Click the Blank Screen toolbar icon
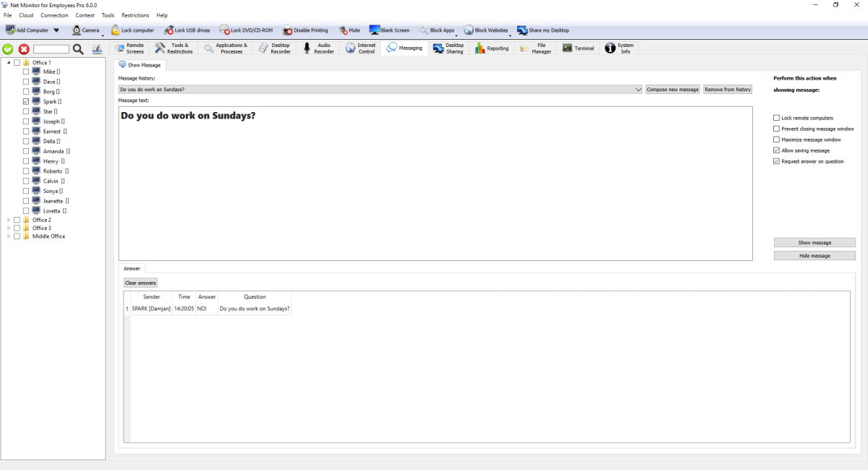868x470 pixels. (x=375, y=30)
